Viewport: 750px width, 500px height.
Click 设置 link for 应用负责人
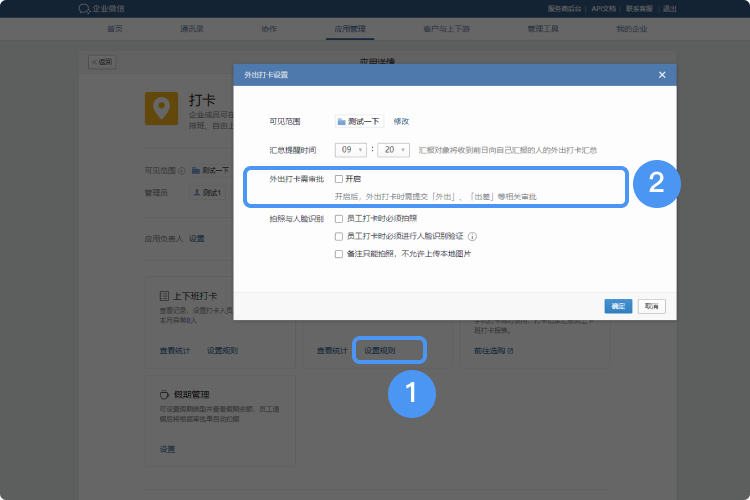click(x=197, y=238)
